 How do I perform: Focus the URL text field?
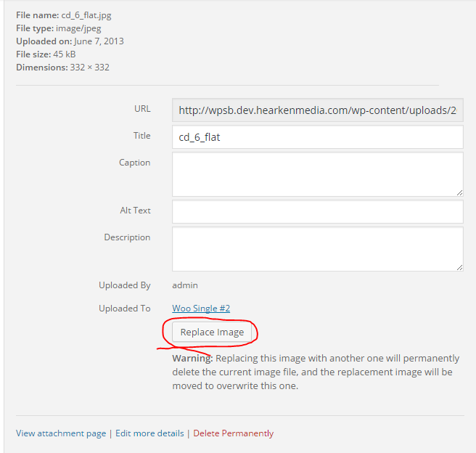click(317, 110)
